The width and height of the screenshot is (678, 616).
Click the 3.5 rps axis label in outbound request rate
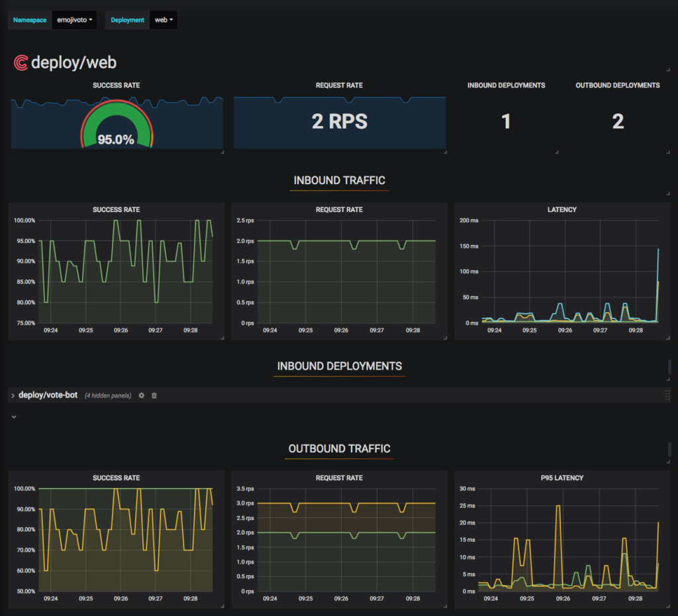[245, 489]
